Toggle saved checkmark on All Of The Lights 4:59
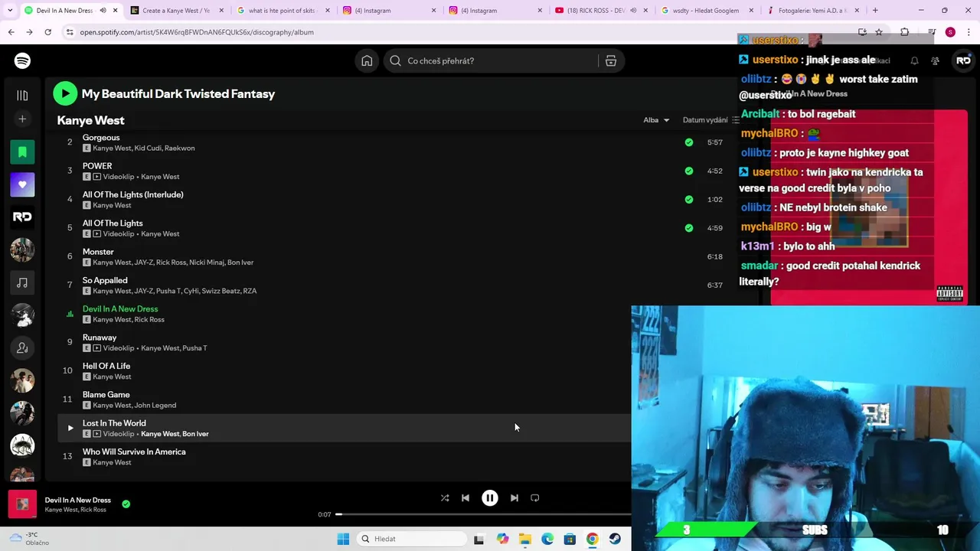This screenshot has width=980, height=551. pos(689,228)
